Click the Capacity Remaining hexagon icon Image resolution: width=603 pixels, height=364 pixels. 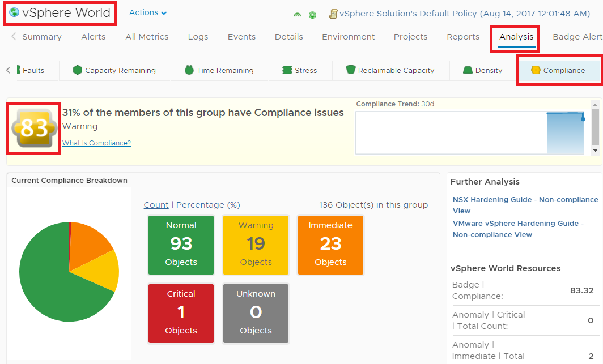(78, 70)
